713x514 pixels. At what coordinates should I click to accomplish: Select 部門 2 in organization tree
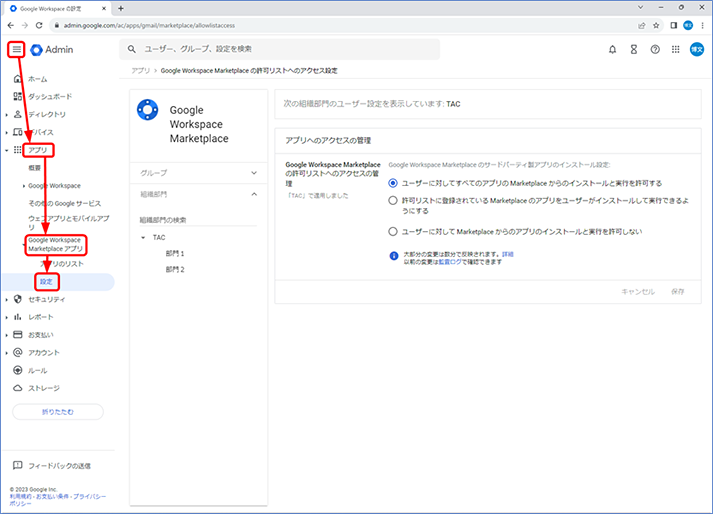[175, 269]
